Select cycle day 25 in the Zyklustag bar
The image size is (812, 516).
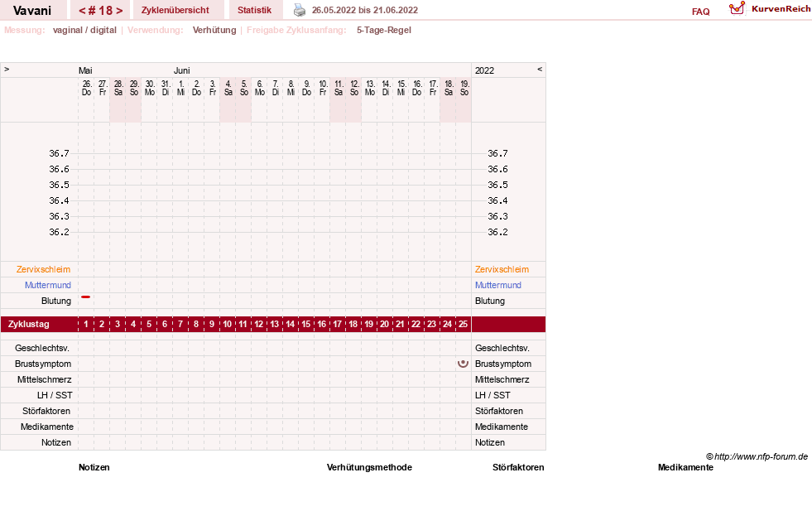(463, 325)
